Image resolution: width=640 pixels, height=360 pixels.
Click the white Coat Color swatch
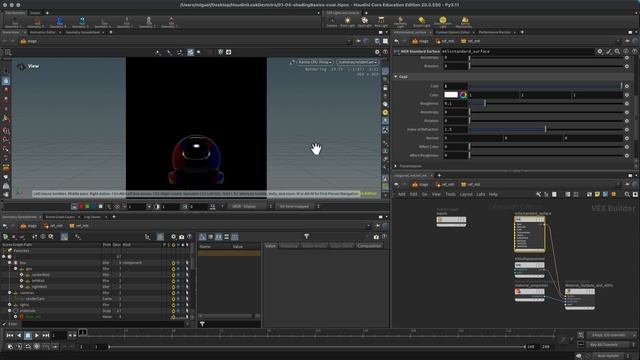click(451, 95)
